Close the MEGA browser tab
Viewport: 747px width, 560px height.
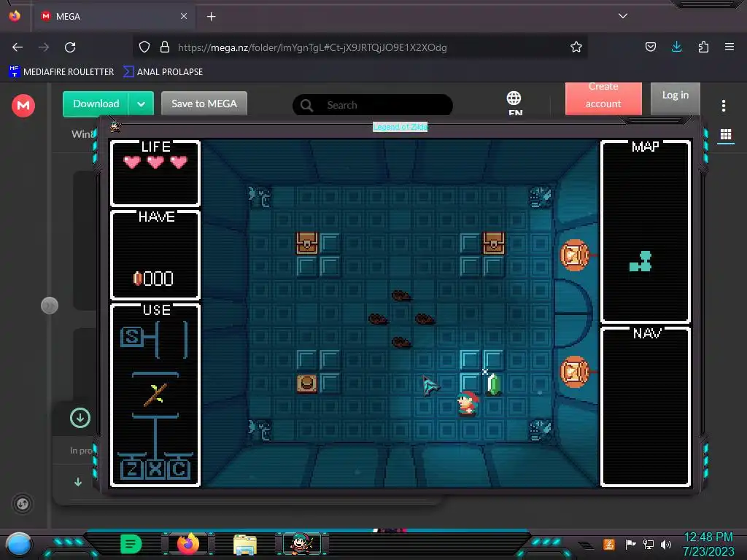point(184,16)
